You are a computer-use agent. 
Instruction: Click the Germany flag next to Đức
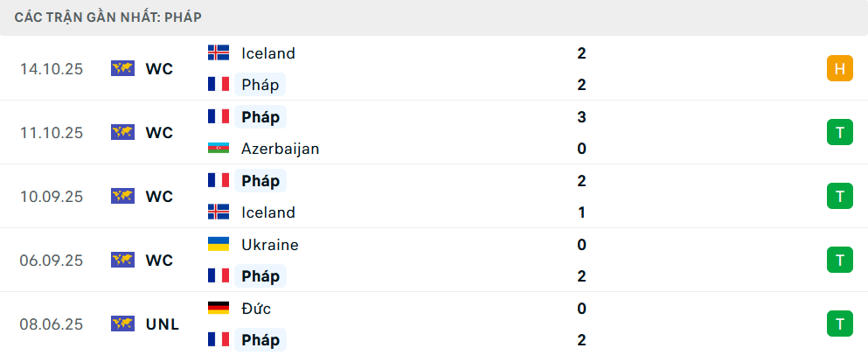click(x=219, y=309)
